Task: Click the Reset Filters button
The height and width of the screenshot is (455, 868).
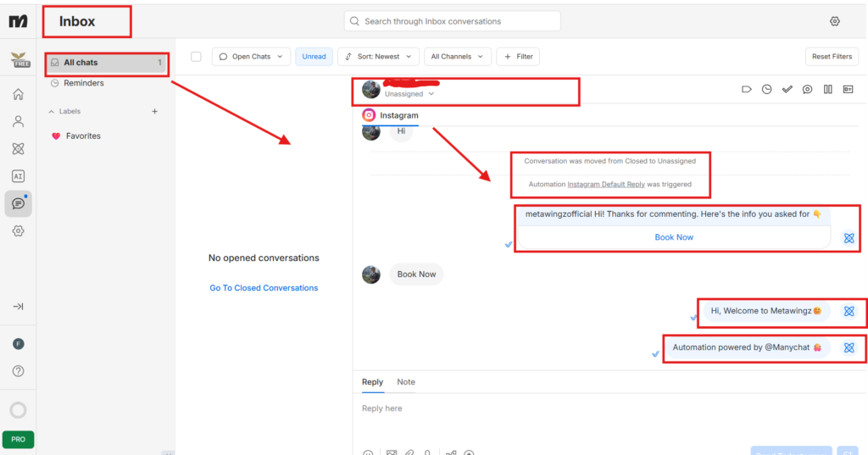Action: [x=832, y=57]
